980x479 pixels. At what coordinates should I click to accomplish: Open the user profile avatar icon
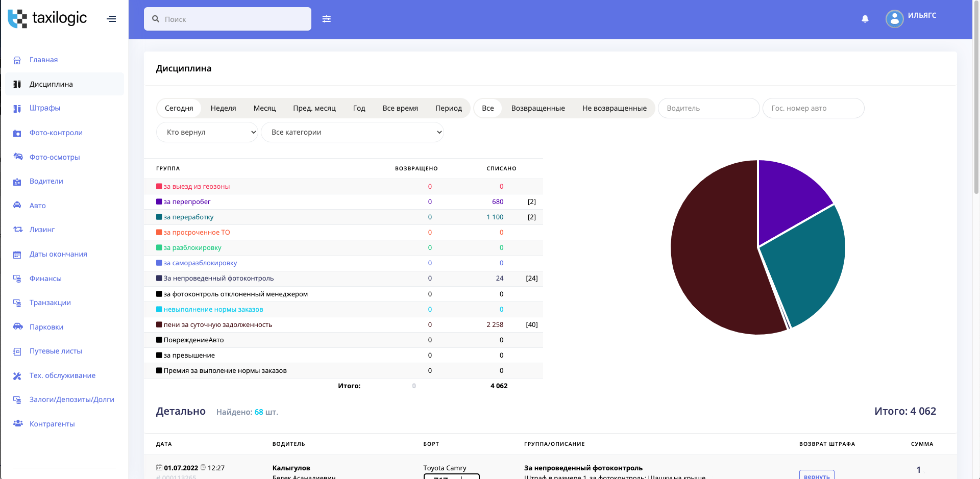click(894, 19)
